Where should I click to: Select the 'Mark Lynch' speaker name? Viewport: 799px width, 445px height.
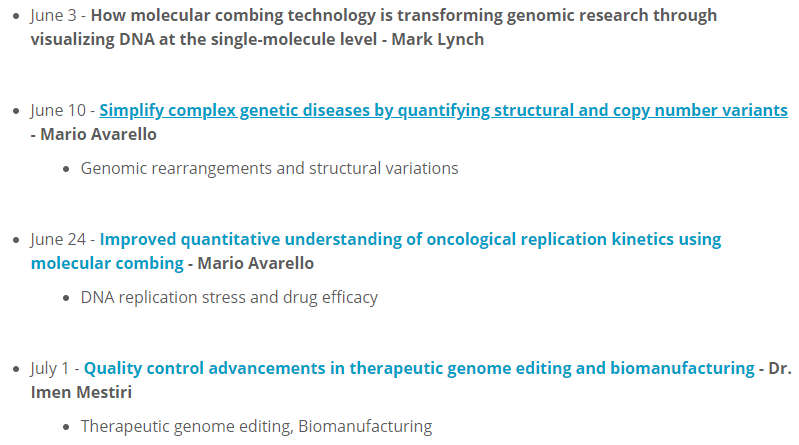click(x=438, y=39)
